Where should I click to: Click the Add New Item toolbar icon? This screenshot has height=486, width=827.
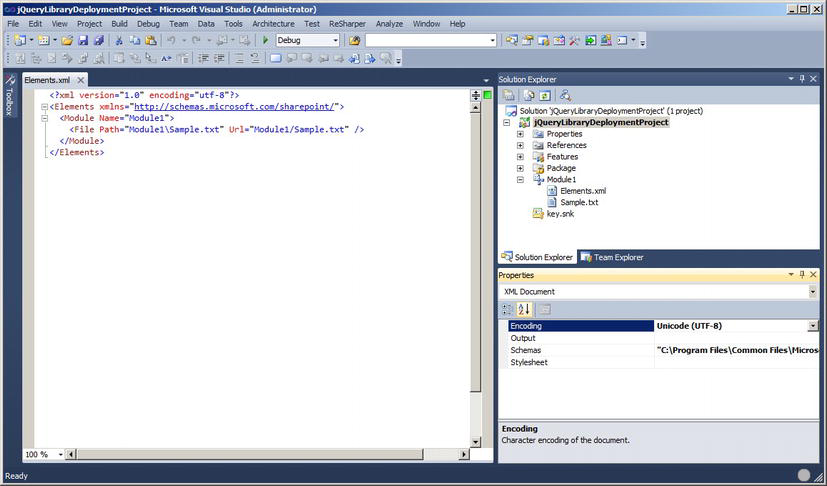pyautogui.click(x=44, y=40)
